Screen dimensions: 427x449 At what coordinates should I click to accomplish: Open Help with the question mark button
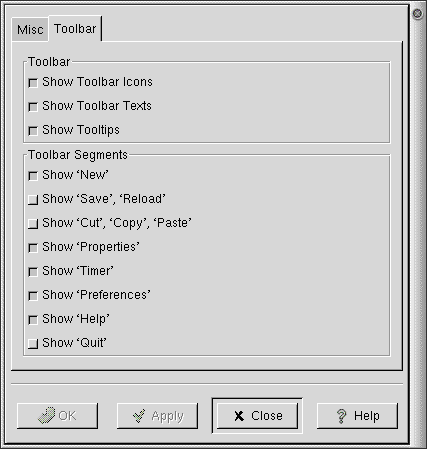point(357,416)
